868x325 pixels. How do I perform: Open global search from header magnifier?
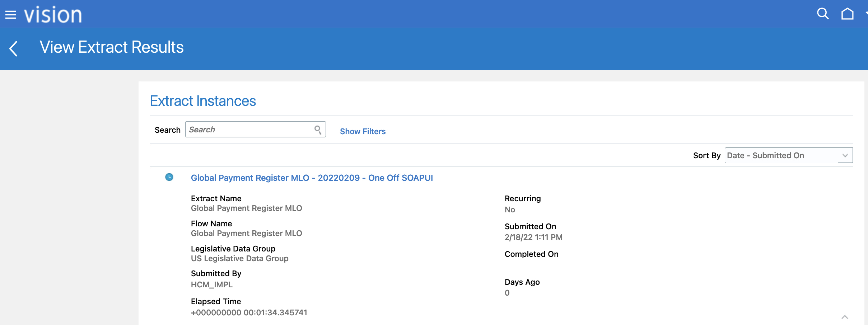(x=822, y=14)
